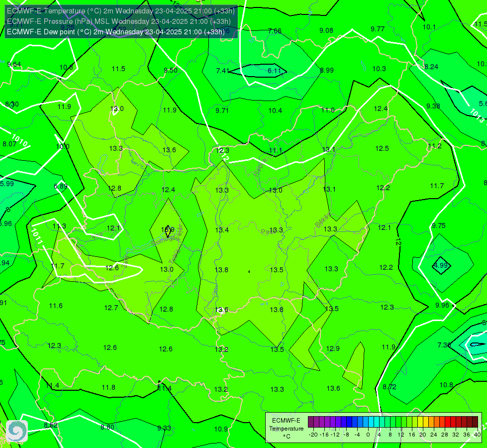The image size is (487, 448).
Task: Click the 7.30 temperature value
Action: pyautogui.click(x=444, y=345)
